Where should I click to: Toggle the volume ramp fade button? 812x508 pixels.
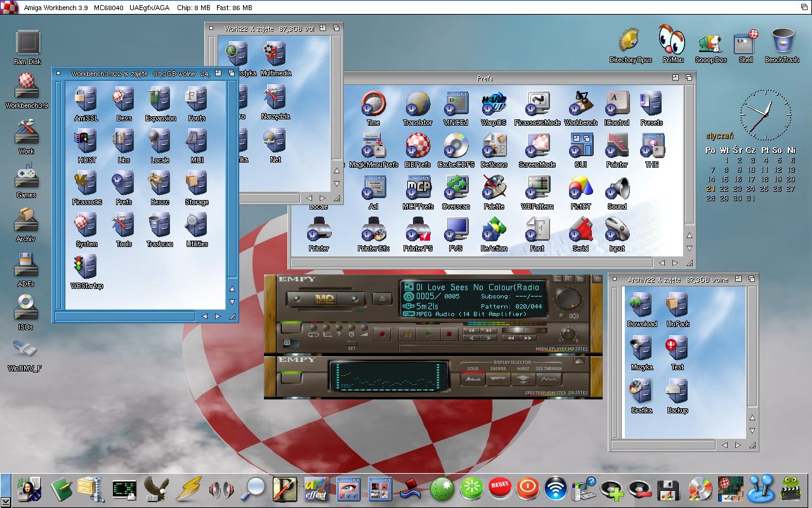click(364, 328)
